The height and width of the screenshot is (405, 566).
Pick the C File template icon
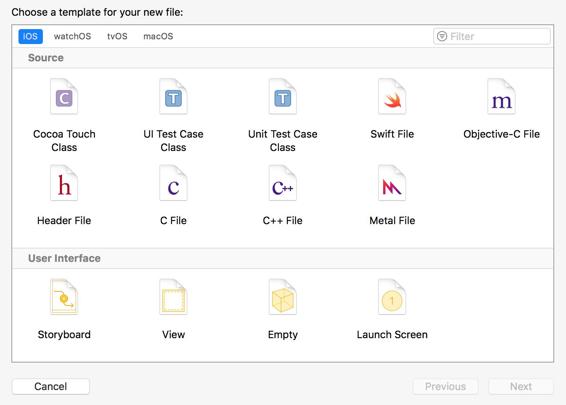point(173,183)
